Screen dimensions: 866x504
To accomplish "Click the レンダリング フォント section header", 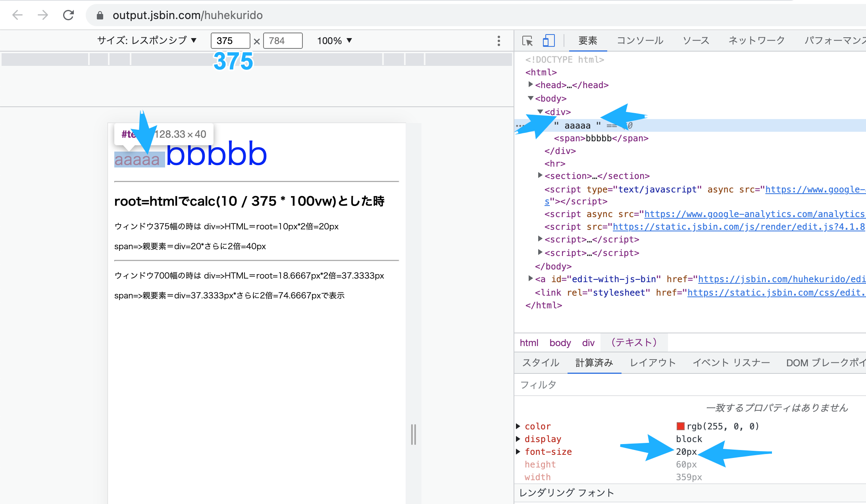I will click(x=567, y=493).
